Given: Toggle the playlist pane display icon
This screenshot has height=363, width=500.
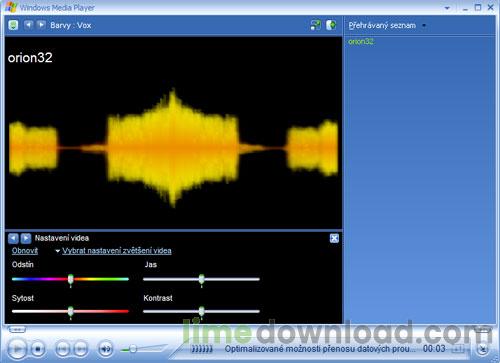Looking at the screenshot, I should [x=331, y=25].
